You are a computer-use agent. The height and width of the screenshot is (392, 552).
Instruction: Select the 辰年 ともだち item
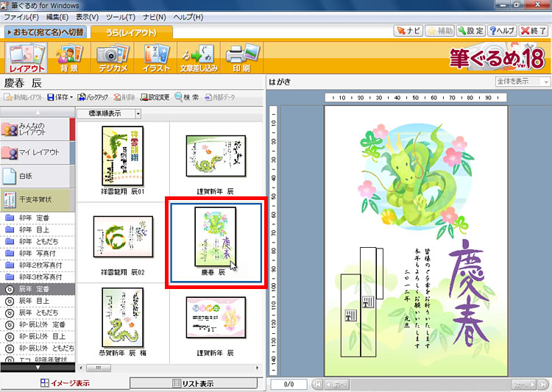[x=38, y=313]
